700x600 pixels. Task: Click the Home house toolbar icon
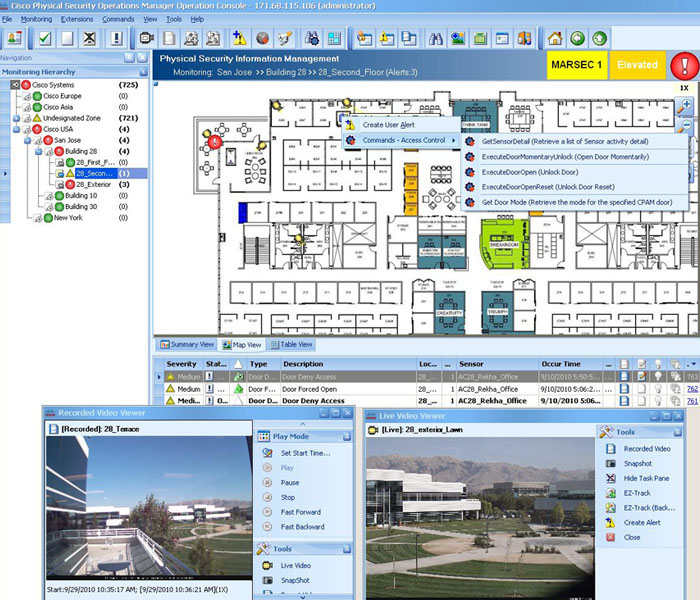click(x=555, y=38)
